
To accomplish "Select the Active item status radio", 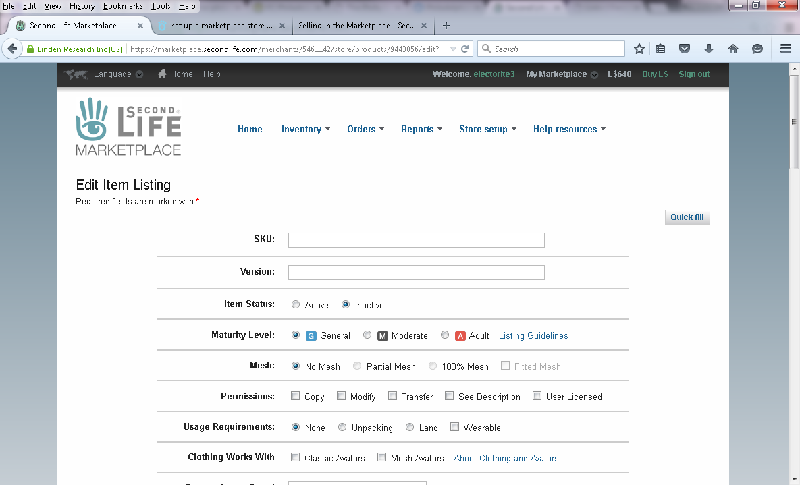I will [x=296, y=304].
